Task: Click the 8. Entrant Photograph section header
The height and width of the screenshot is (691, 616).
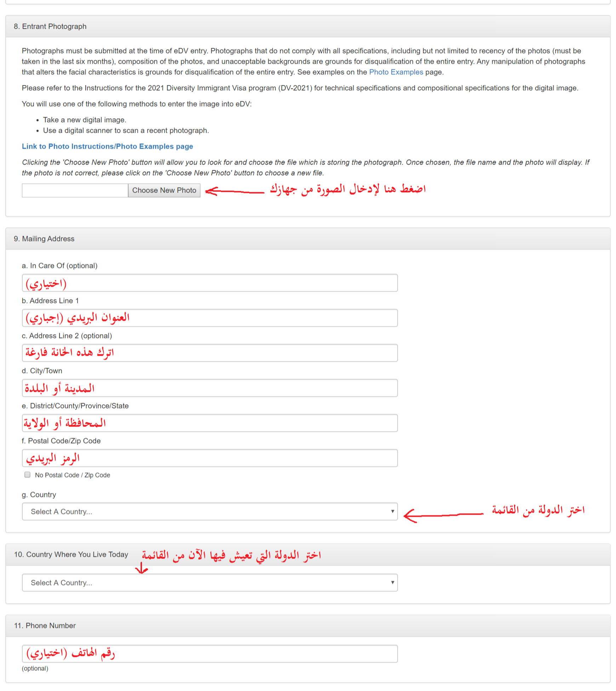Action: click(x=308, y=27)
